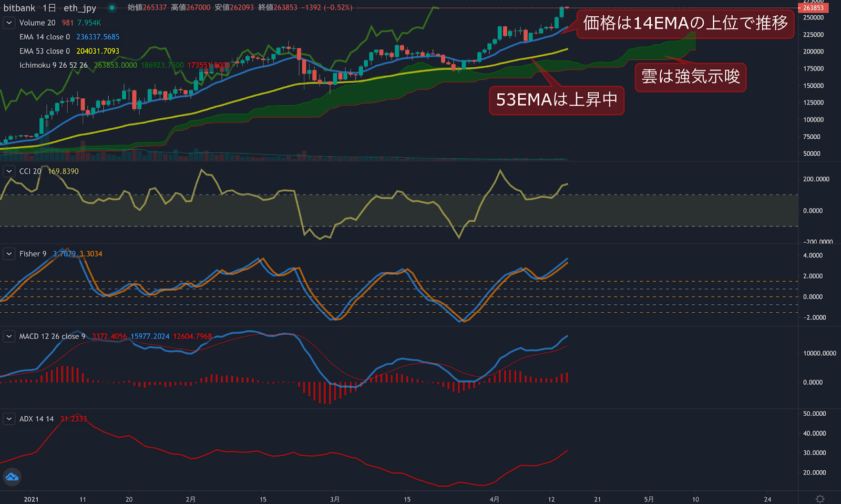This screenshot has height=504, width=841.
Task: Click the 53EMAは上昇中 annotation callout
Action: tap(556, 100)
